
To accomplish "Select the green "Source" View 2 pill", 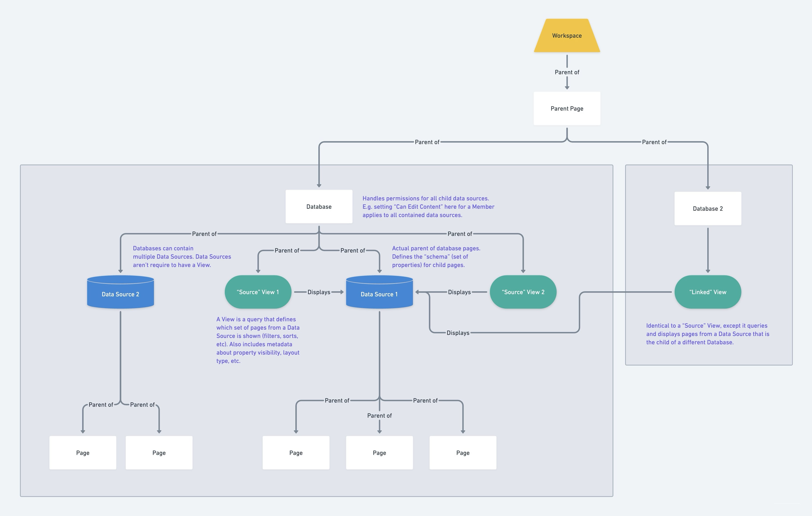I will [x=523, y=292].
